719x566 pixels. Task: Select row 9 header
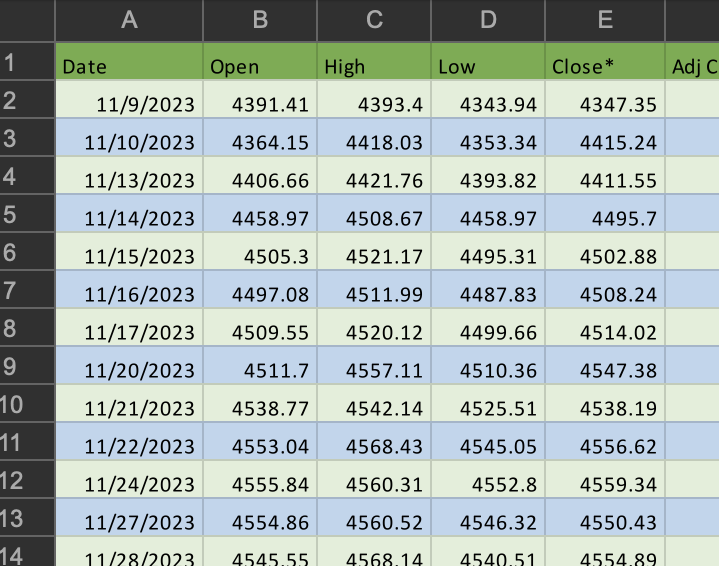click(x=27, y=365)
